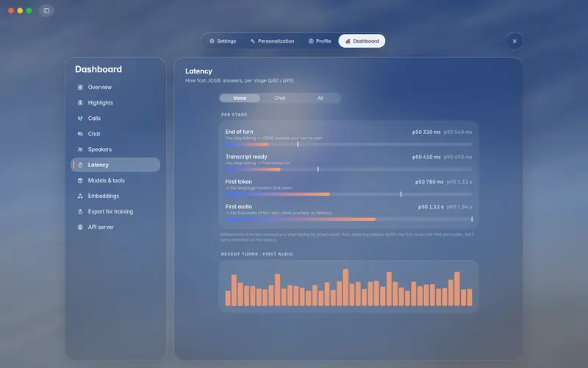588x368 pixels.
Task: Close the dashboard with the X button
Action: coord(514,41)
